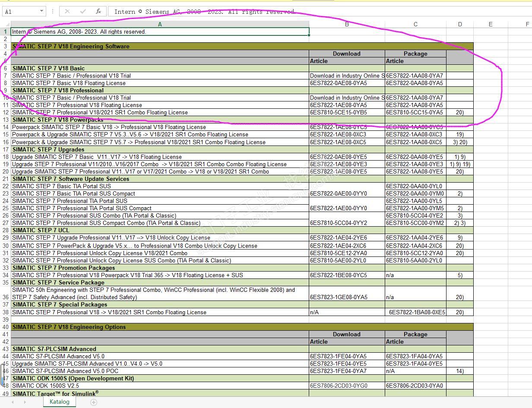Select cell '6ES7822-0AA08-0YA5'
Screen dimensions: 532x408
(415, 83)
